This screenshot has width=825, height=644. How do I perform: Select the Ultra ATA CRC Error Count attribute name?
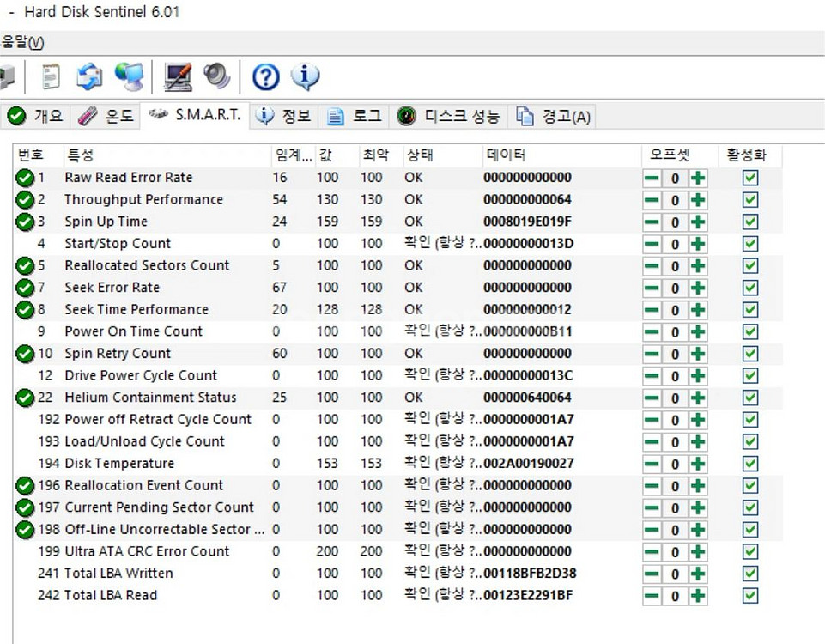[x=147, y=551]
